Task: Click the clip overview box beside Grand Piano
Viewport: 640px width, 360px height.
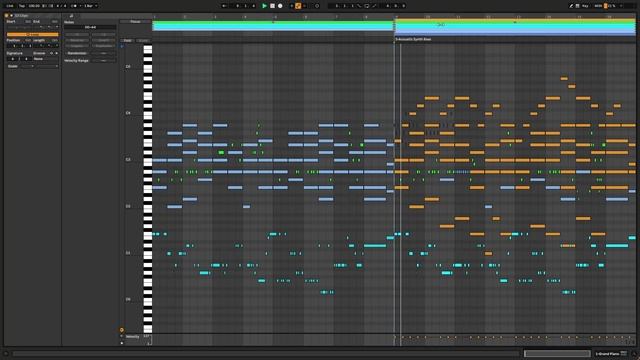Action: coord(557,353)
